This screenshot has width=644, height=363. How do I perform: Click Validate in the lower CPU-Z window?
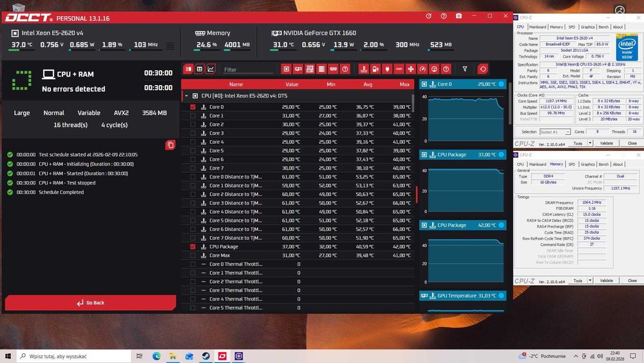[606, 280]
